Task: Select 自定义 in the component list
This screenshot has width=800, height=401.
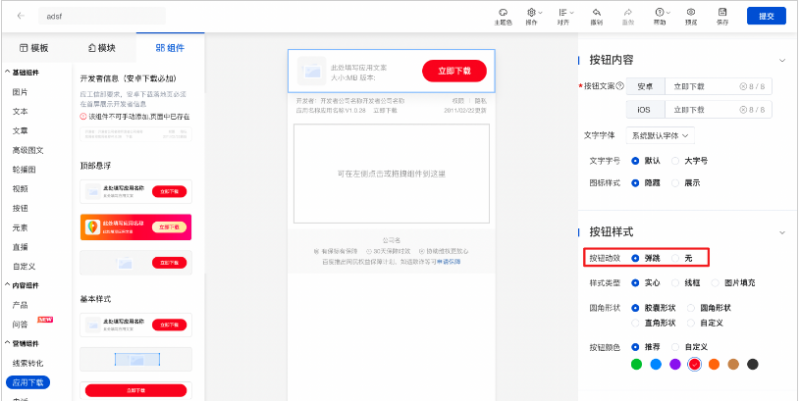Action: pos(24,266)
